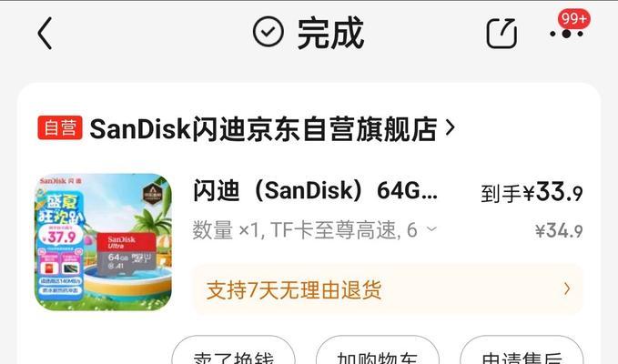Open the three-dots more menu
Image resolution: width=618 pixels, height=364 pixels.
pos(566,34)
